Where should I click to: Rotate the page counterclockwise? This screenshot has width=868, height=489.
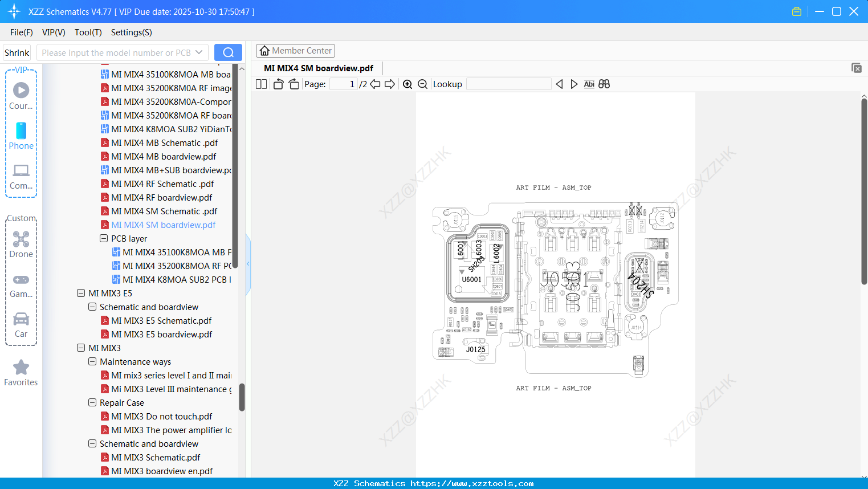pyautogui.click(x=279, y=84)
